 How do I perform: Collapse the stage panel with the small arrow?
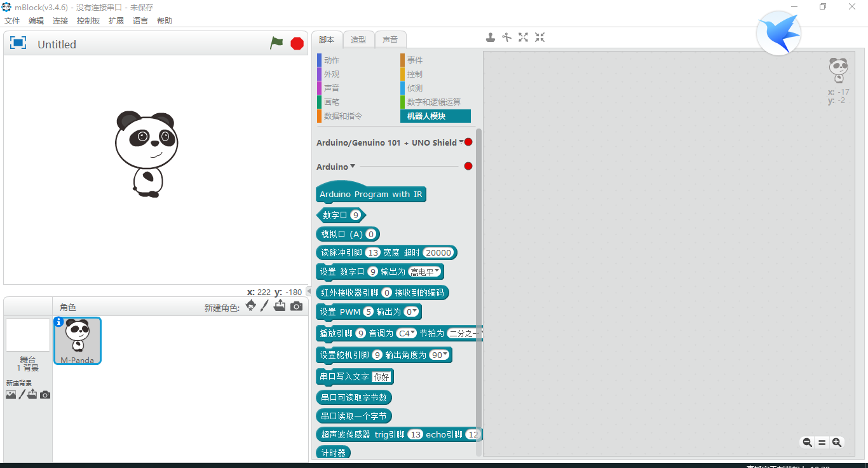click(x=309, y=291)
